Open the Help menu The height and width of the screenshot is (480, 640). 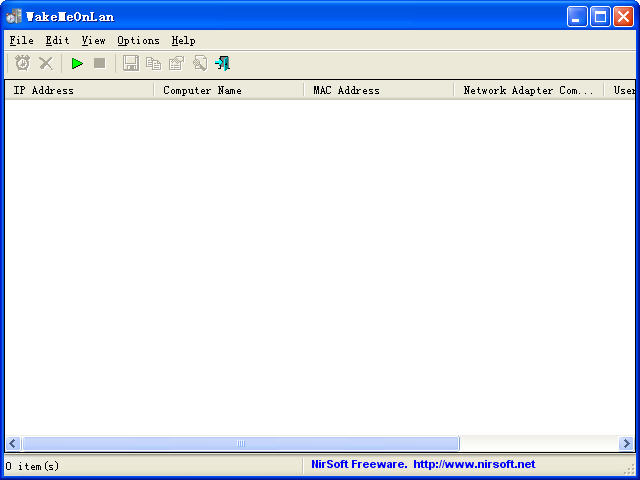pos(183,40)
